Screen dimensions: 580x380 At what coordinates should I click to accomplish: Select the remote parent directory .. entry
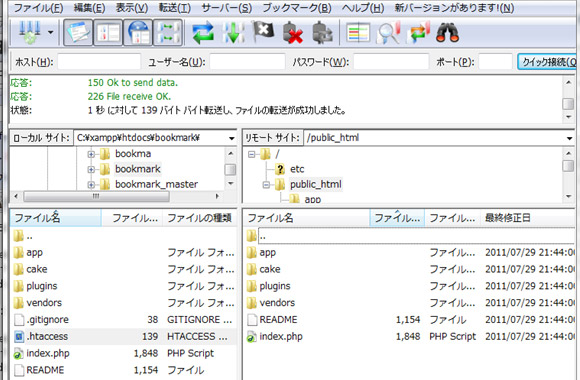coord(409,236)
